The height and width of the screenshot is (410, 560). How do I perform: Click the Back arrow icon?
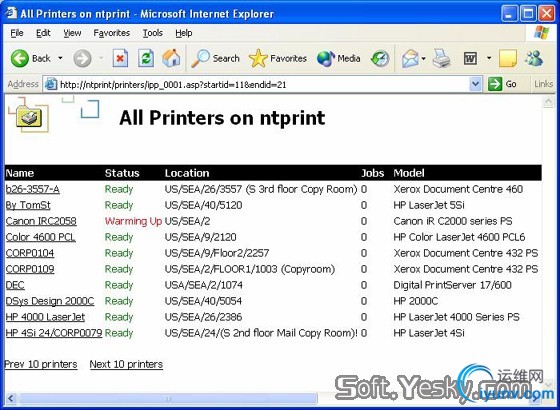(x=19, y=58)
